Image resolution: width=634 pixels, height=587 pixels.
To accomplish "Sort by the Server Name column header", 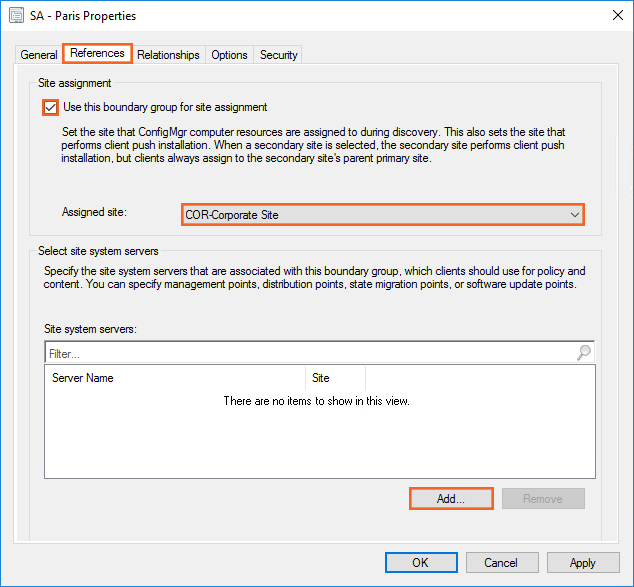I will pos(175,378).
